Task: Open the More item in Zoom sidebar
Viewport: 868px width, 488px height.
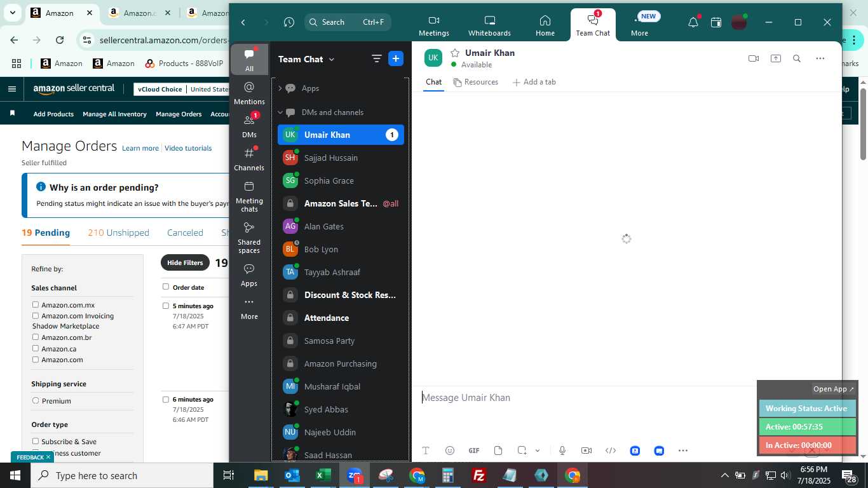Action: click(x=249, y=309)
